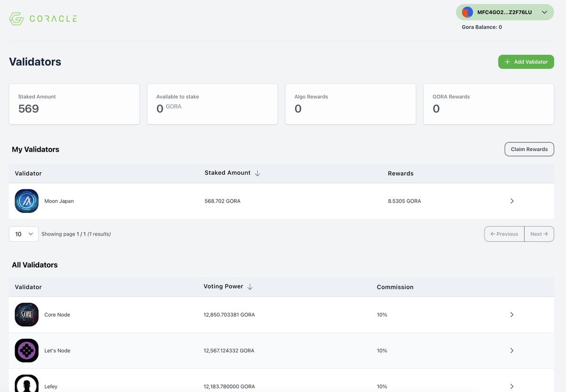Click the Staked Amount card showing 569
The height and width of the screenshot is (392, 566).
74,104
